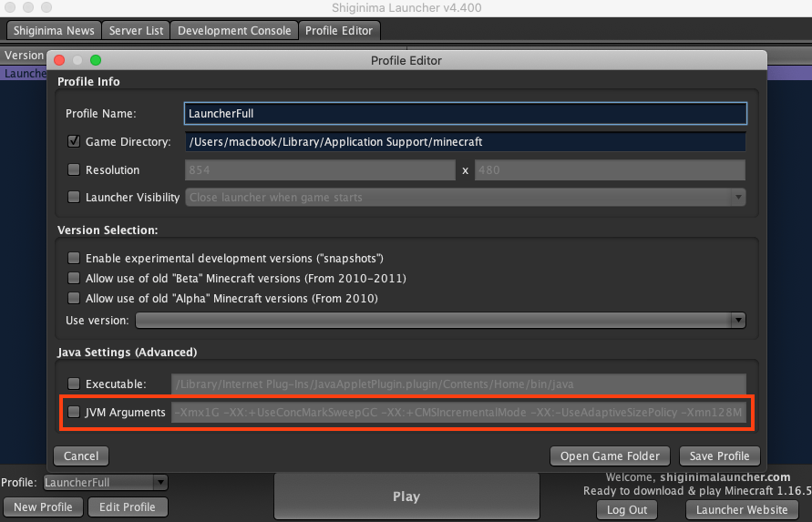Switch to the Shiginima News tab
The image size is (812, 522).
pos(54,31)
